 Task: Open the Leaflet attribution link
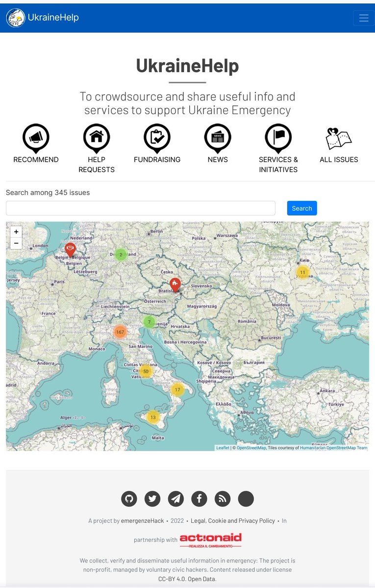223,448
